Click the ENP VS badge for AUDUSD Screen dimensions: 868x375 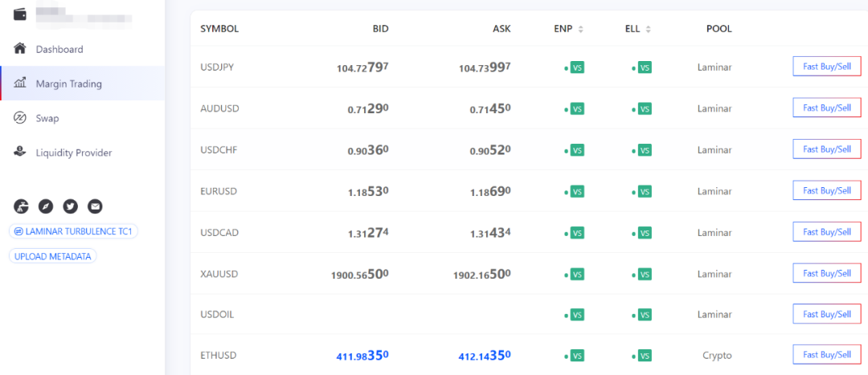pyautogui.click(x=577, y=108)
